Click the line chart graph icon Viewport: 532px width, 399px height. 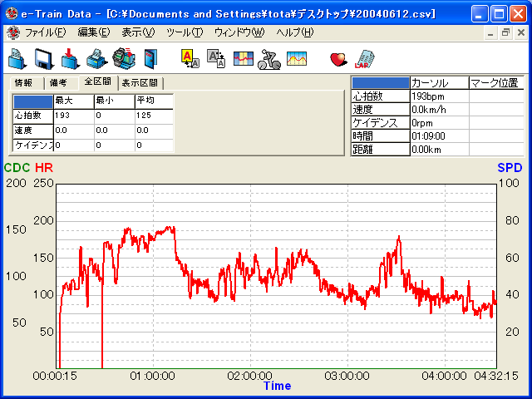point(296,58)
